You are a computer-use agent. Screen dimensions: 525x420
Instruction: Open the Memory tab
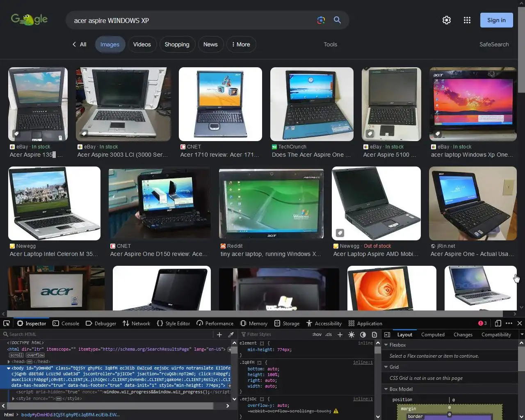point(254,323)
